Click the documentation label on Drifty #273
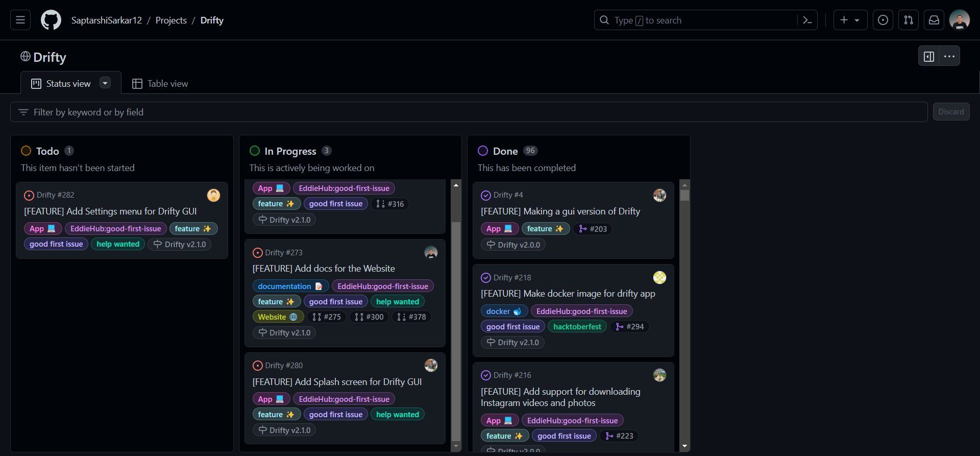The image size is (980, 456). [290, 286]
